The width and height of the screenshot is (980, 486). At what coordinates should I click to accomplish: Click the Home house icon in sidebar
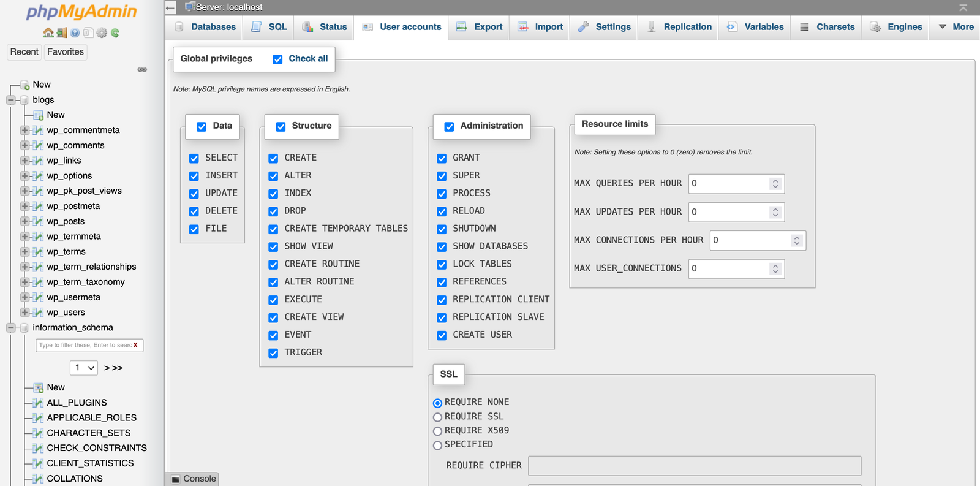(48, 33)
